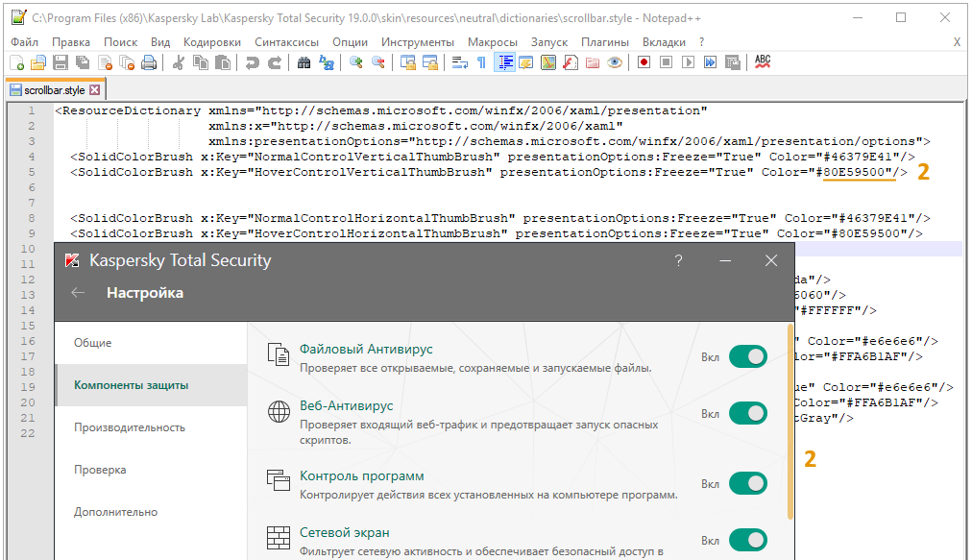Open the Дополнительно settings section
This screenshot has width=972, height=560.
tap(116, 512)
